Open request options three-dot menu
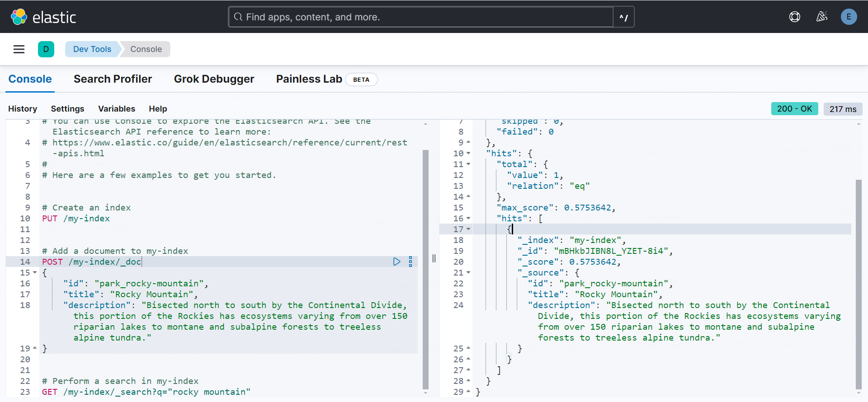This screenshot has width=868, height=402. pyautogui.click(x=410, y=262)
